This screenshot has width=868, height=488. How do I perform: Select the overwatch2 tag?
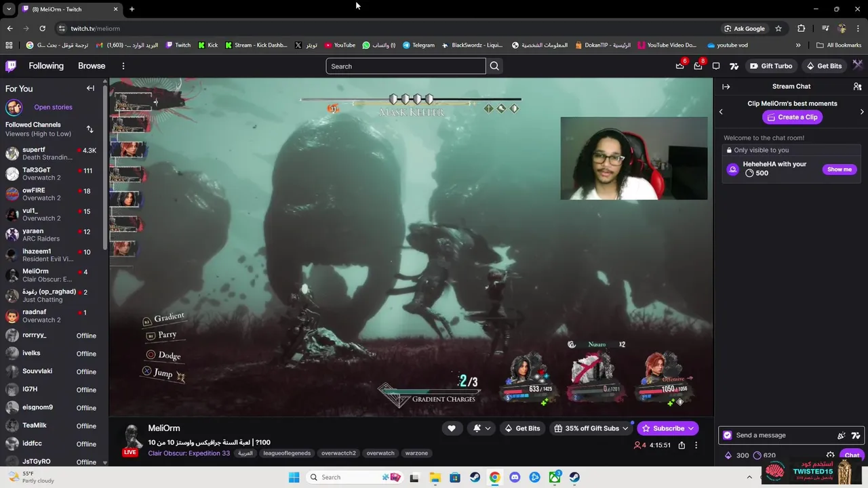[338, 453]
